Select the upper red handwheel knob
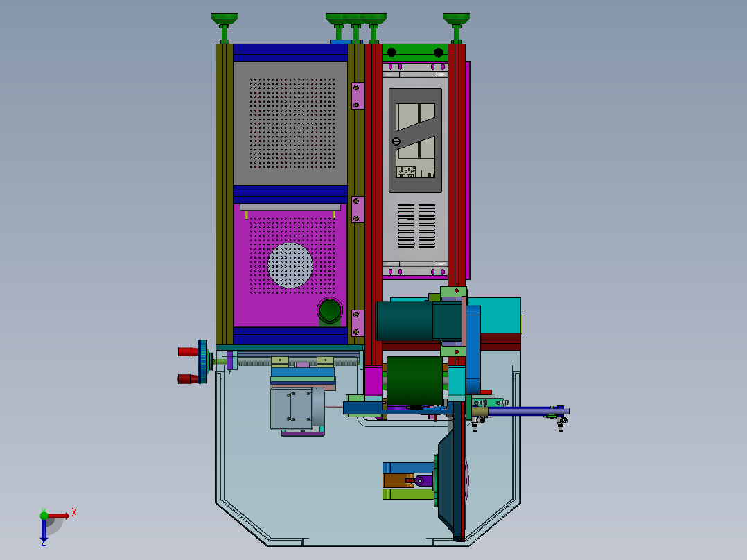The width and height of the screenshot is (747, 560). [x=188, y=351]
